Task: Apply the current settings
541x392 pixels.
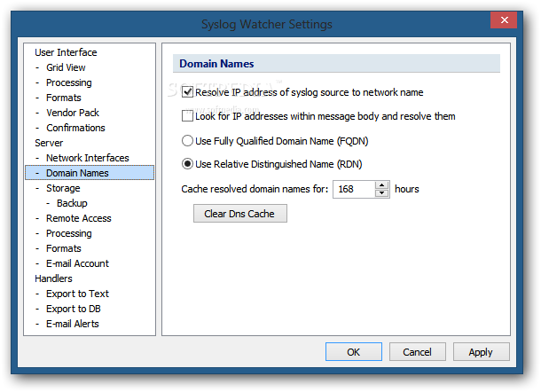Action: pyautogui.click(x=481, y=352)
